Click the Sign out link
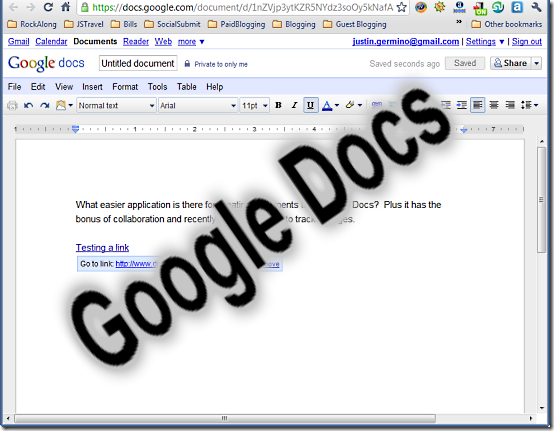The image size is (554, 431). (x=527, y=42)
